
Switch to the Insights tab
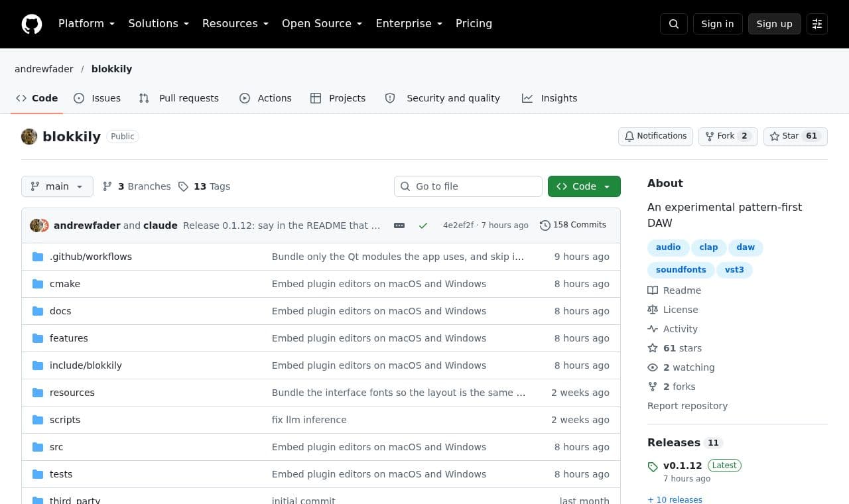550,98
